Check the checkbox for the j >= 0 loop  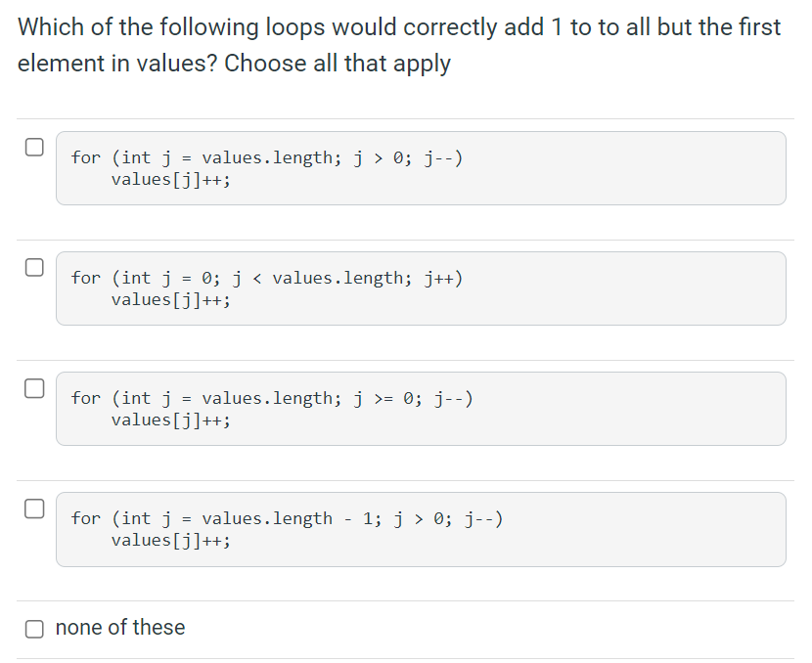pyautogui.click(x=34, y=386)
